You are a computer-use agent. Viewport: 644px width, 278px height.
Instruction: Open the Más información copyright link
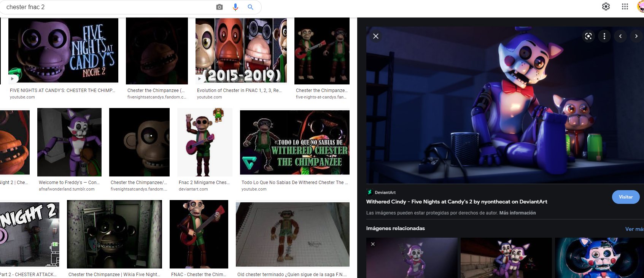pyautogui.click(x=517, y=213)
